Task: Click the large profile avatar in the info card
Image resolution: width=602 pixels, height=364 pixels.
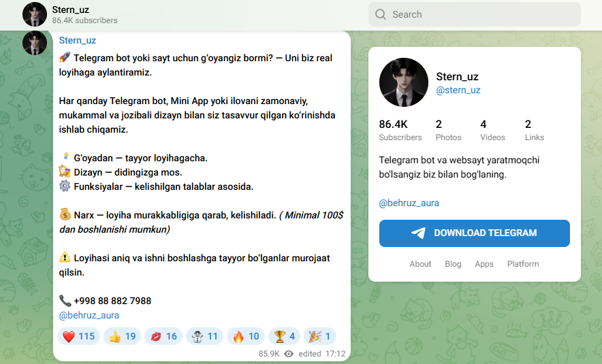Action: pyautogui.click(x=404, y=82)
